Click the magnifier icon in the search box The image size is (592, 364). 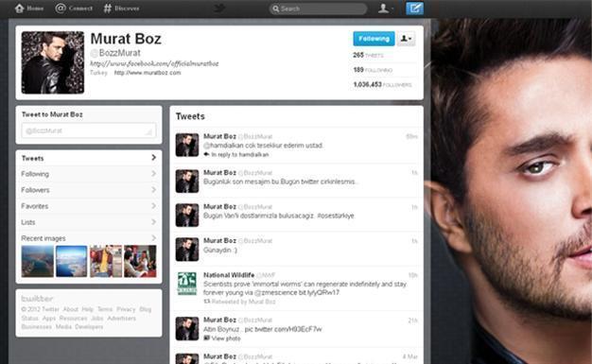275,9
